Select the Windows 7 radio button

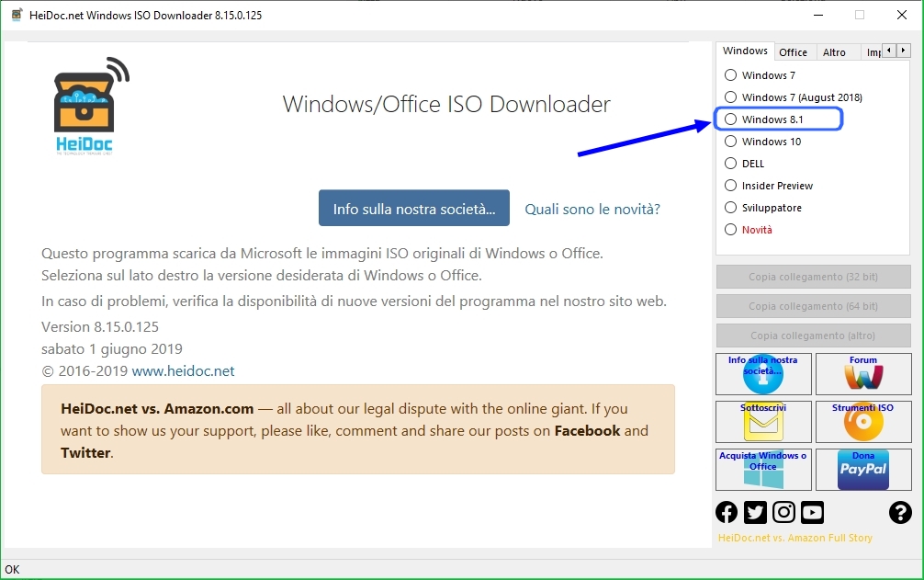[731, 74]
